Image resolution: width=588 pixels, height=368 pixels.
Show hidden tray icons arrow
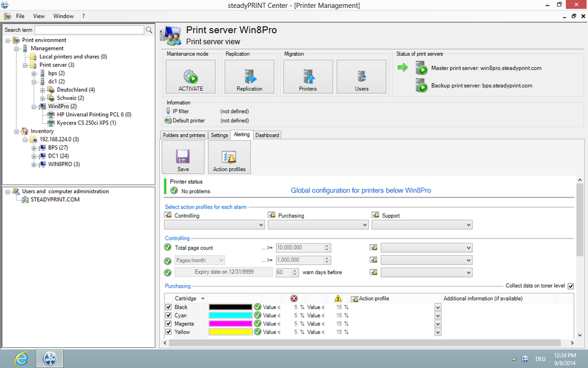pyautogui.click(x=513, y=359)
